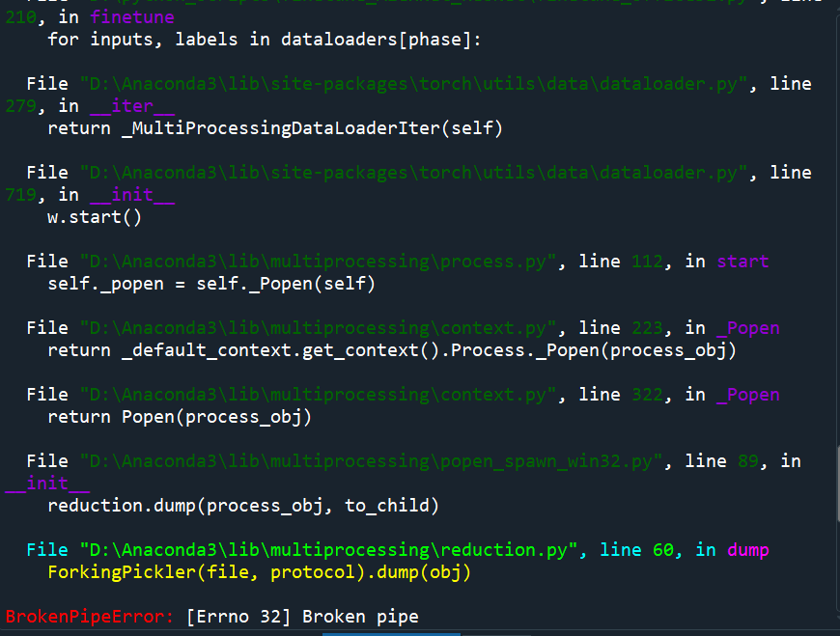Click the purple 'start' function name
Viewport: 840px width, 636px height.
coord(743,262)
